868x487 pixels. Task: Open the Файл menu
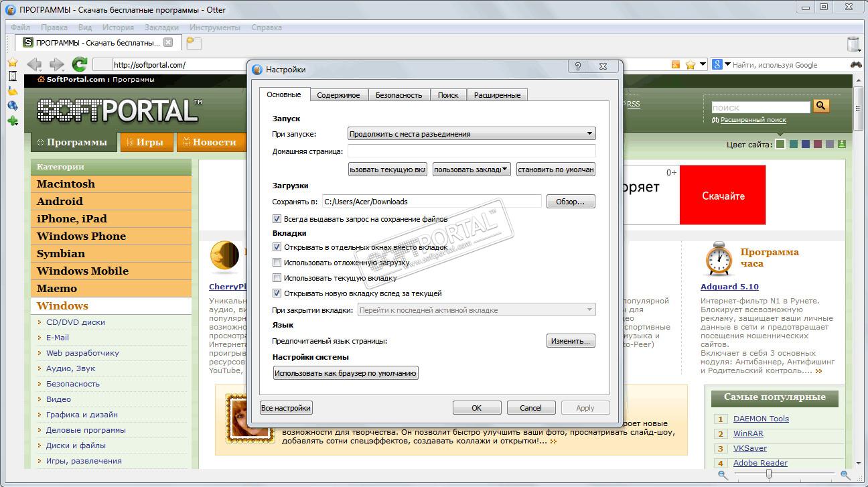20,27
